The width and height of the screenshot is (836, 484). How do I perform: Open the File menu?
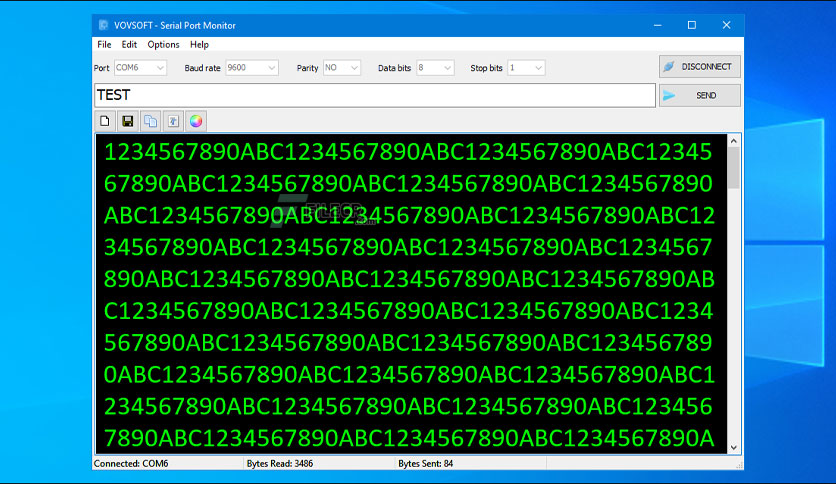click(x=104, y=45)
